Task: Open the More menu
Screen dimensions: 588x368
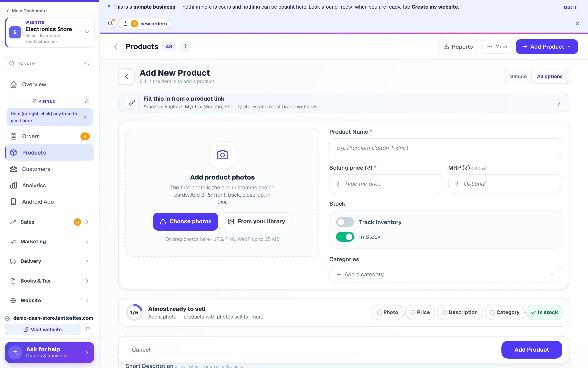Action: (497, 46)
